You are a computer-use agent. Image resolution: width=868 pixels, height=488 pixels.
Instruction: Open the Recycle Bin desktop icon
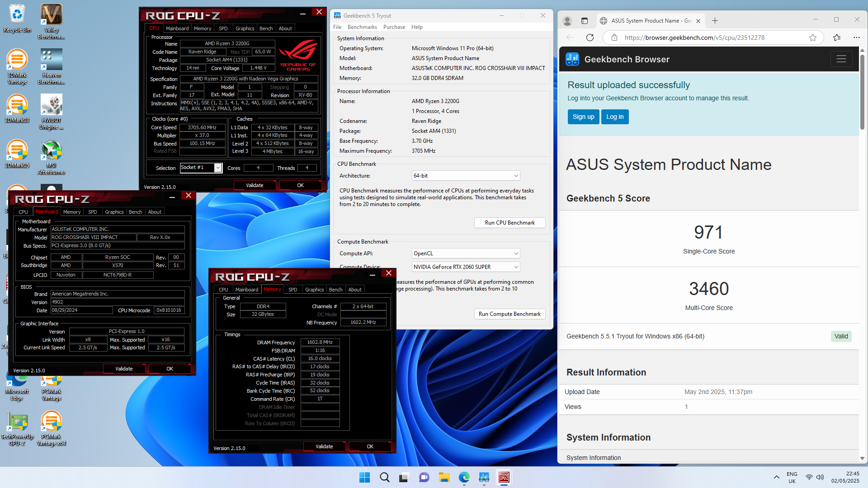tap(17, 18)
